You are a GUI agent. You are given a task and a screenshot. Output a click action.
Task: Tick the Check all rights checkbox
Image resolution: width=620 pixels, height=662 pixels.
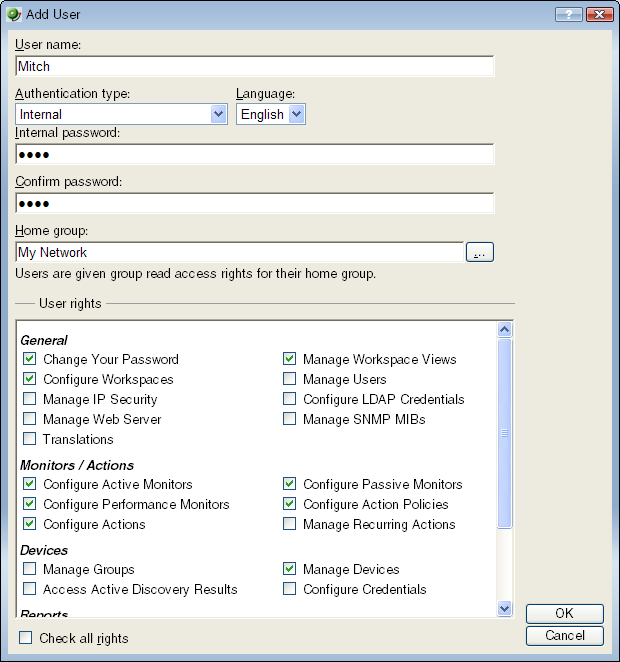coord(26,638)
